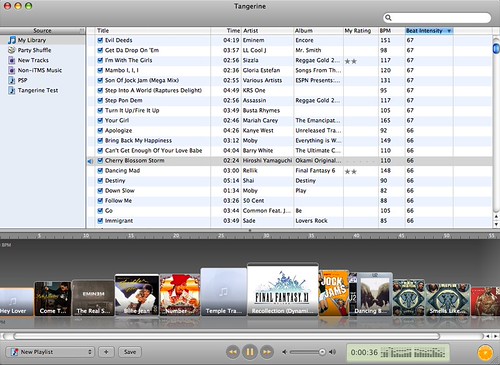This screenshot has height=365, width=500.
Task: Select the Come T... album cover
Action: tap(53, 299)
